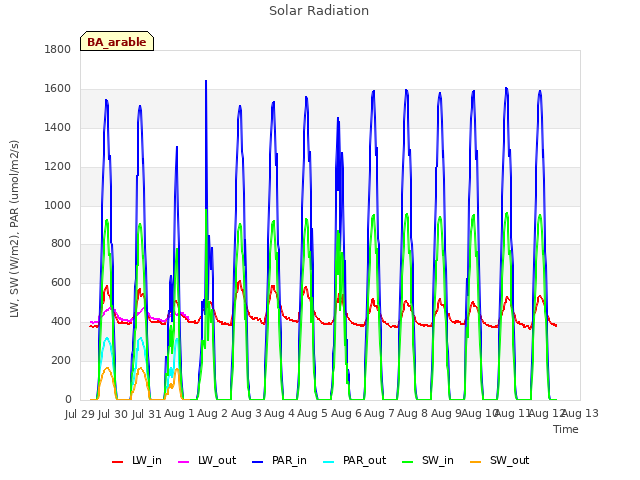Click the green SW_in legend color marker
This screenshot has width=640, height=480.
click(407, 462)
